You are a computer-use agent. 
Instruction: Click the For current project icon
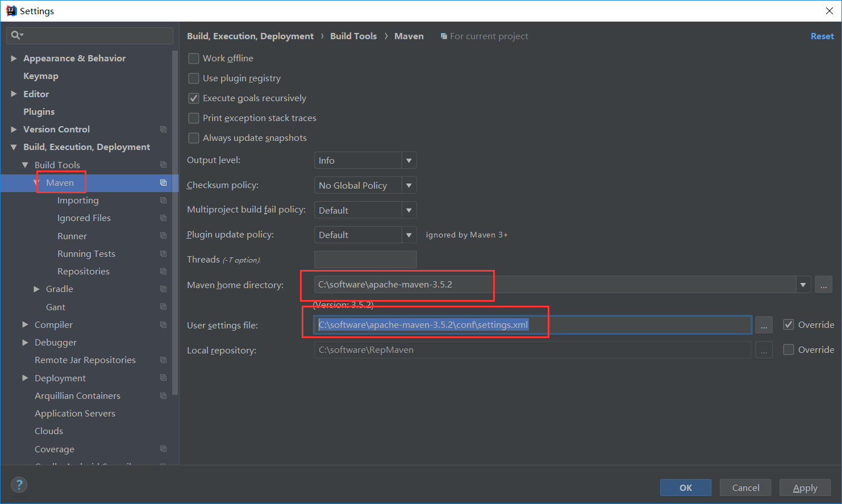[x=444, y=36]
